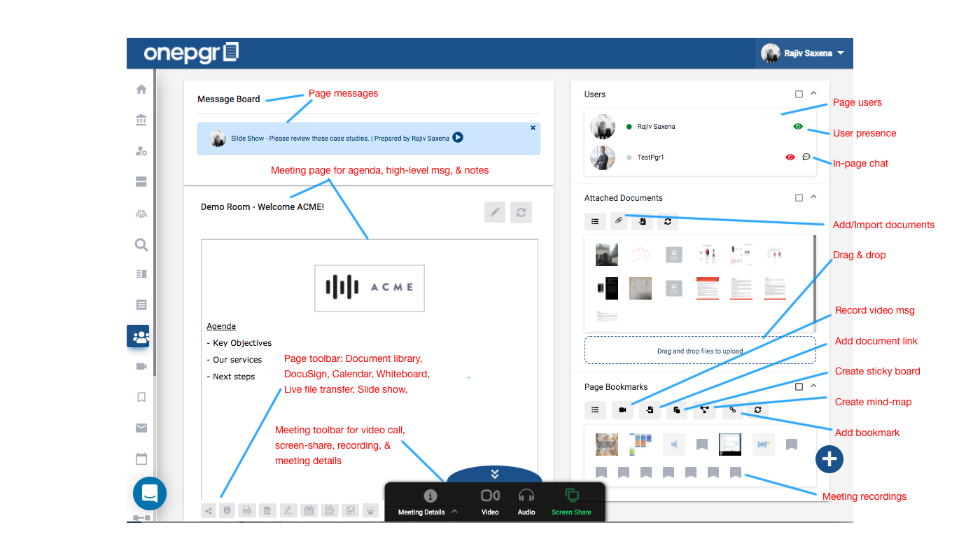The width and height of the screenshot is (980, 560).
Task: Open the first Page Bookmarks thumbnail
Action: (x=607, y=444)
